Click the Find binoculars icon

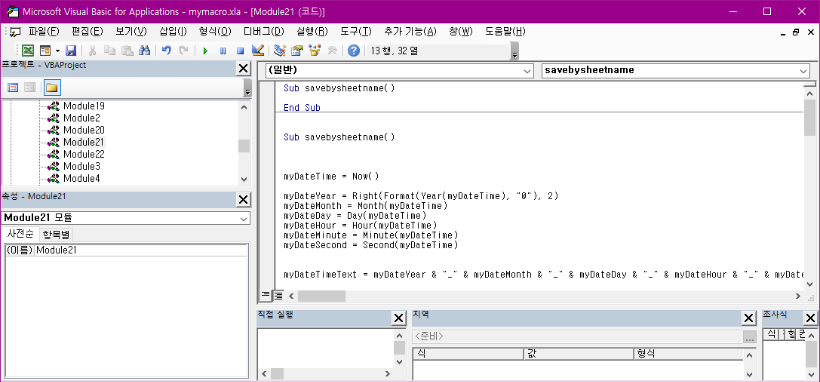coord(145,51)
